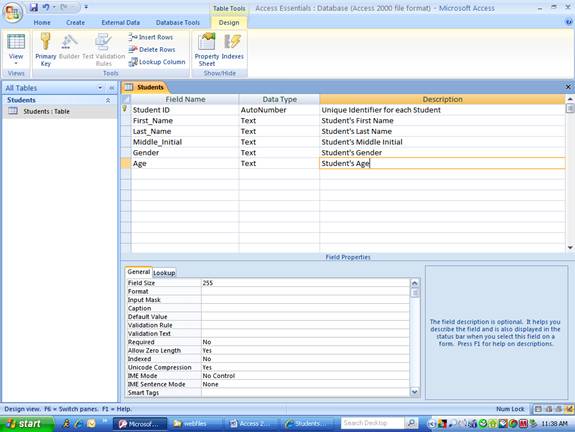
Task: Click the AutoNumber data type cell
Action: click(x=279, y=110)
